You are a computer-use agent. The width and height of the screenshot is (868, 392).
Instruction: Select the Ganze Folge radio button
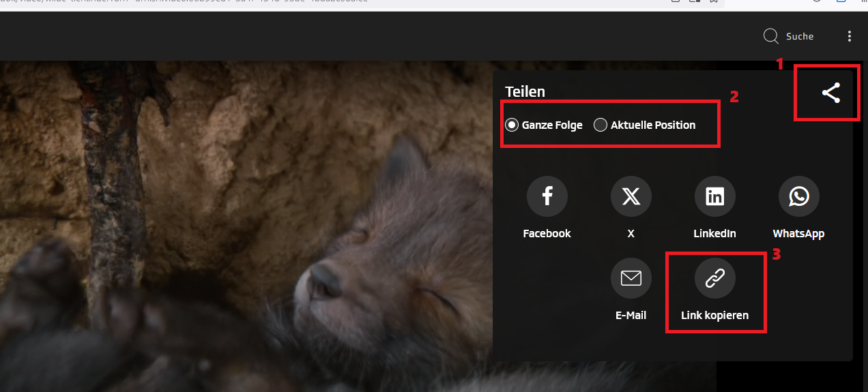click(512, 125)
